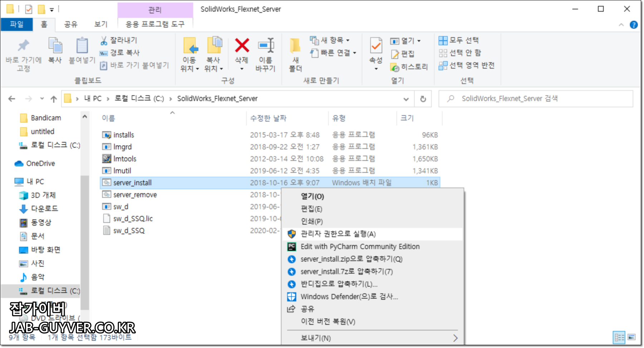
Task: Switch to the 보기 (View) tab
Action: tap(101, 24)
